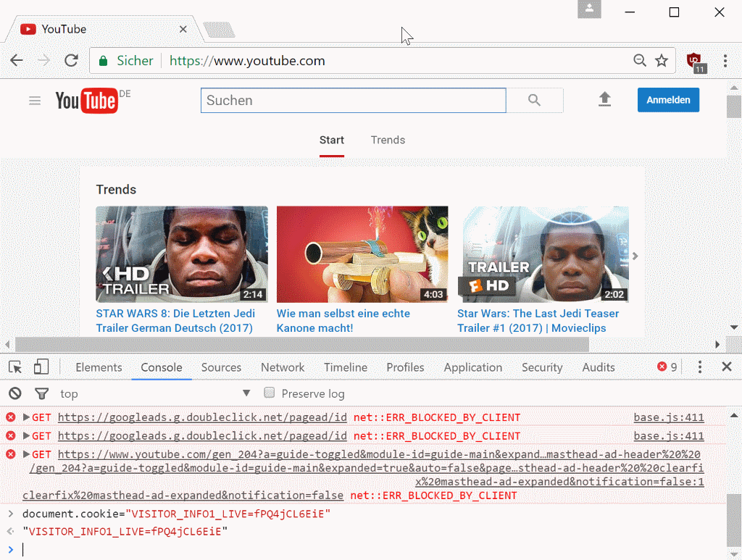
Task: Expand the second doubleclick GET error
Action: click(x=27, y=435)
